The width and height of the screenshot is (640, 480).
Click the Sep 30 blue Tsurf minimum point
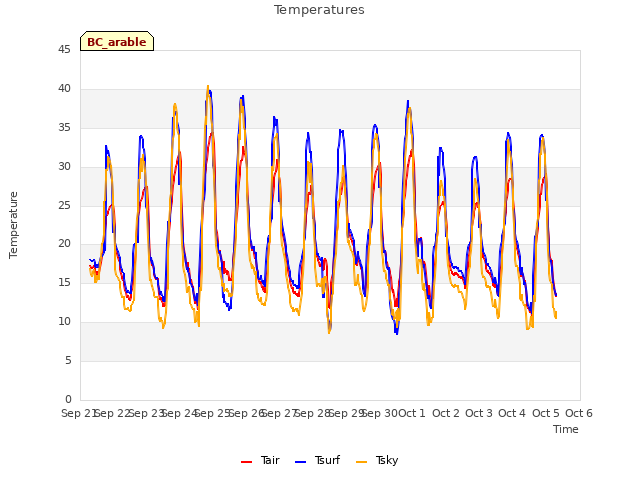pos(397,333)
